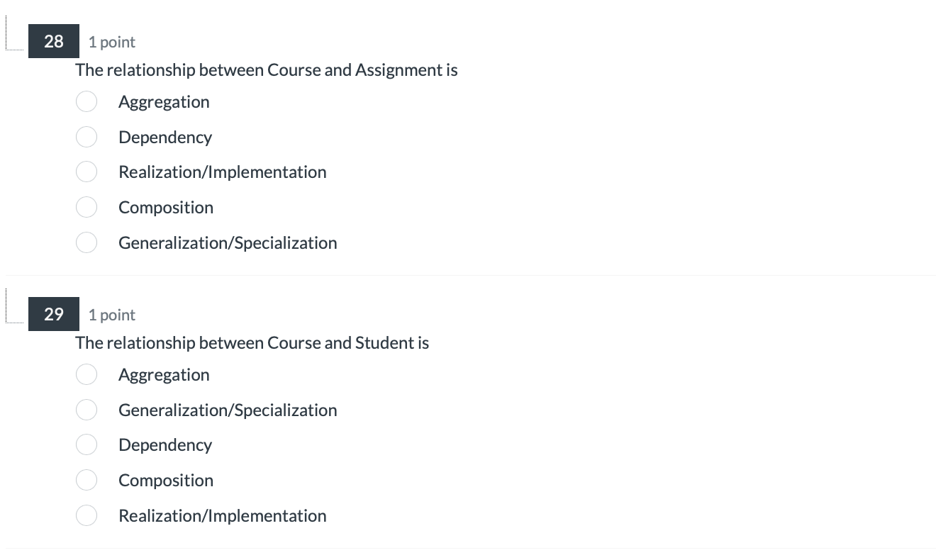Click the Course and Student question text
This screenshot has width=936, height=560.
tap(252, 342)
